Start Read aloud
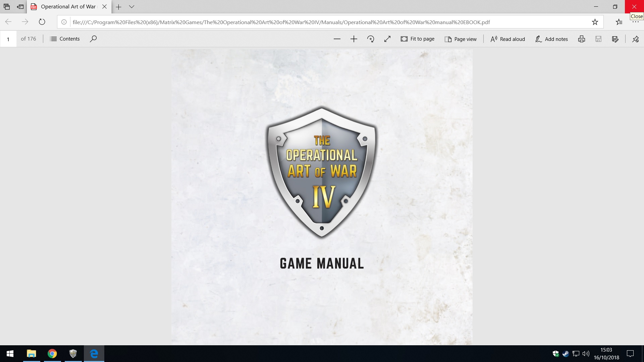 [x=507, y=39]
